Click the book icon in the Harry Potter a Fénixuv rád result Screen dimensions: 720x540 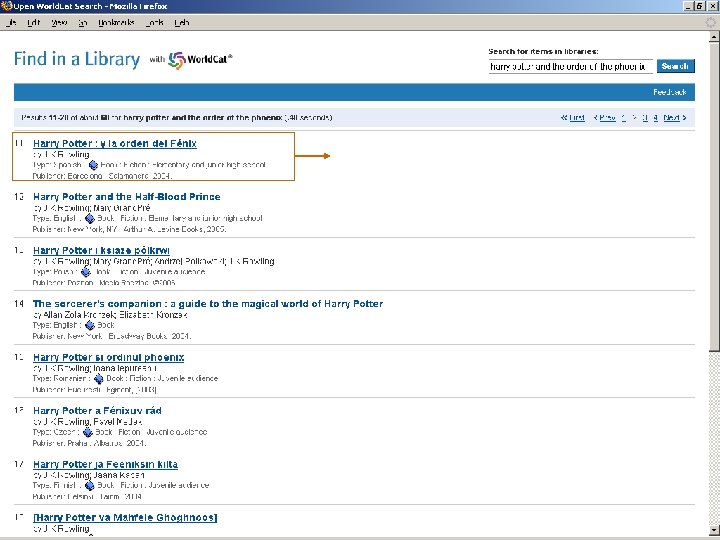pos(88,432)
